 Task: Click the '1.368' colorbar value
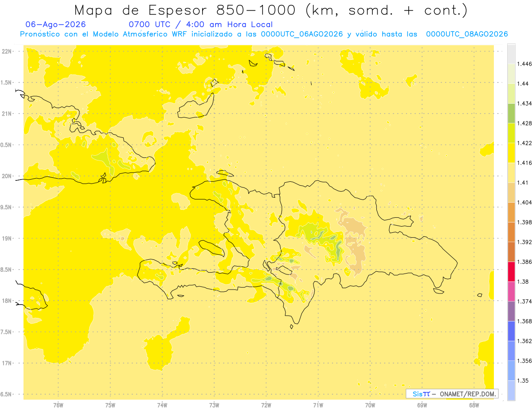pos(524,321)
